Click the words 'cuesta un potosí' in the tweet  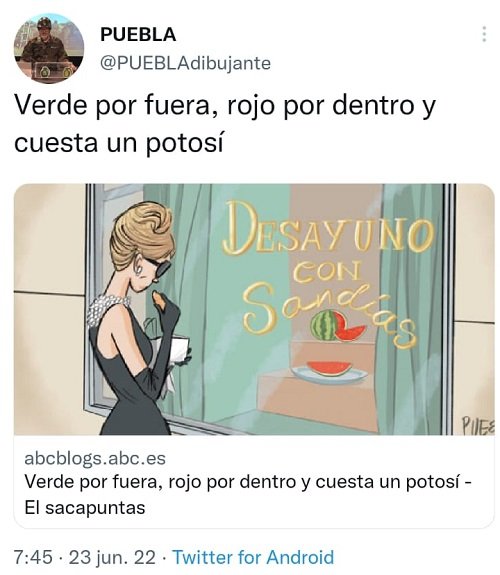coord(118,143)
